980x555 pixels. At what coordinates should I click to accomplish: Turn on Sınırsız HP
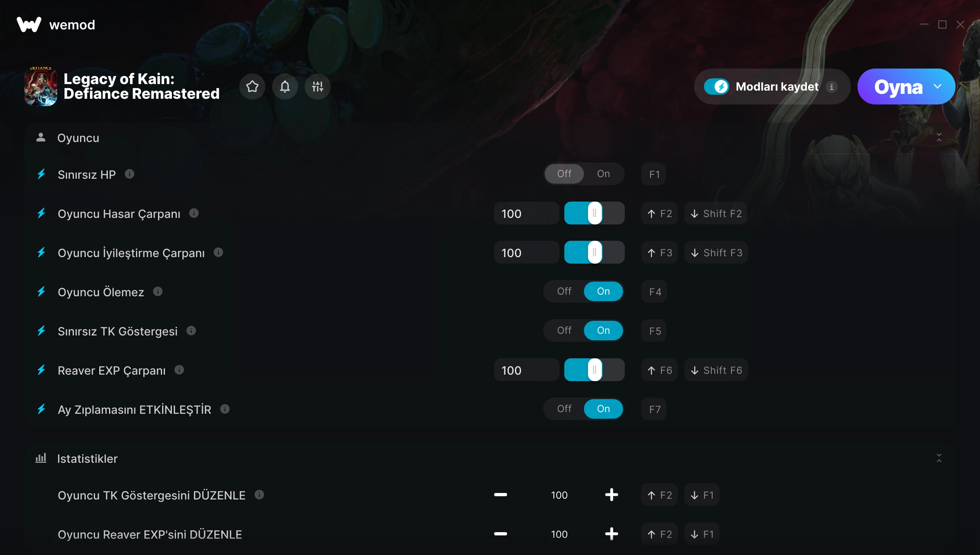pos(604,174)
